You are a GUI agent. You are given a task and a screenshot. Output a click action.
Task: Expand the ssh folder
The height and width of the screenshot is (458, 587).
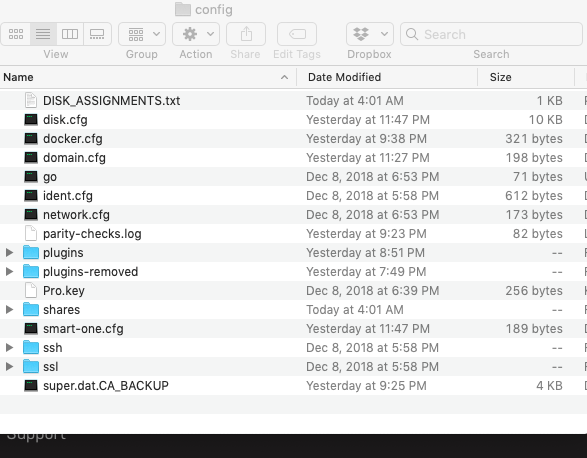click(9, 348)
